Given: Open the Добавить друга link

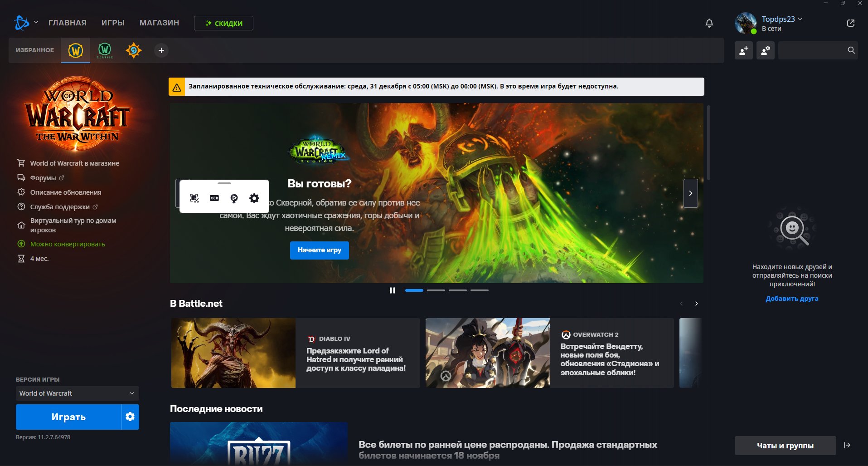Looking at the screenshot, I should (x=791, y=299).
